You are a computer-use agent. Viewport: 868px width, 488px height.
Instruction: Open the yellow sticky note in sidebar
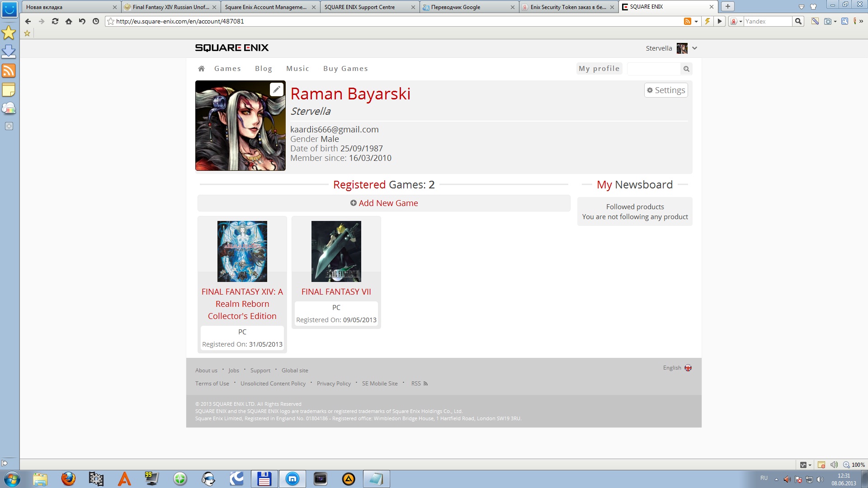(9, 89)
